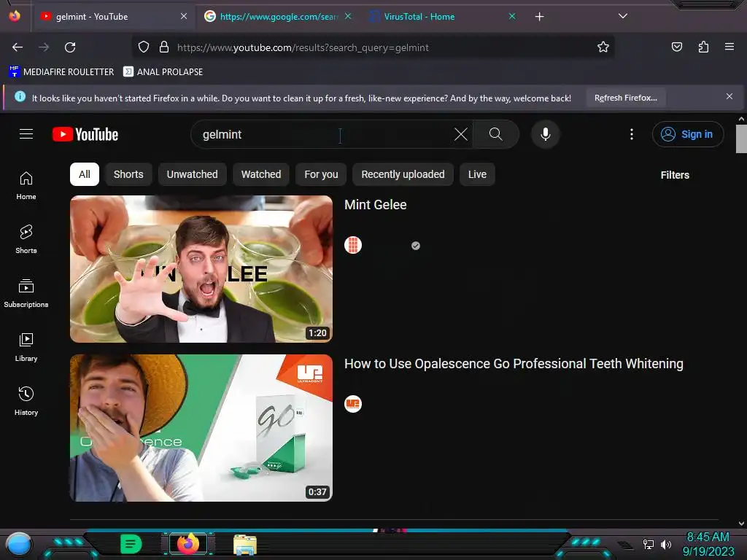Screen dimensions: 747x560
Task: Open the MEDIAFIRE ROULETTER bookmark
Action: pyautogui.click(x=61, y=72)
